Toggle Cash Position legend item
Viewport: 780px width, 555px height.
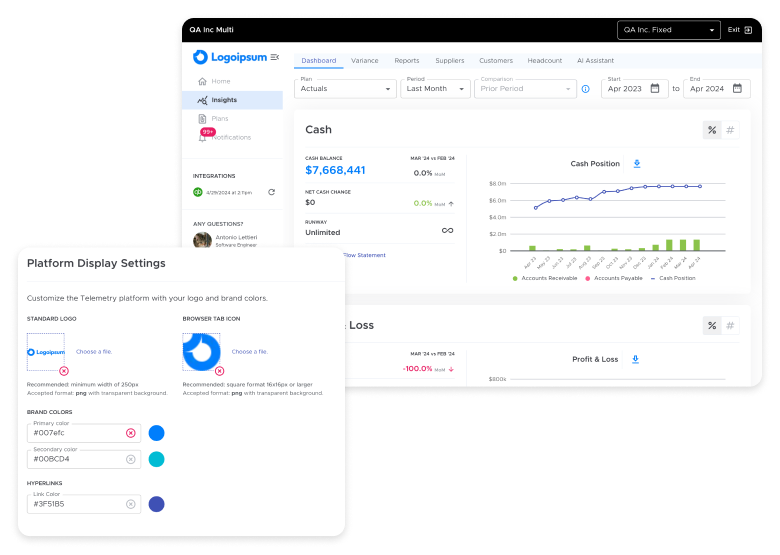coord(673,278)
